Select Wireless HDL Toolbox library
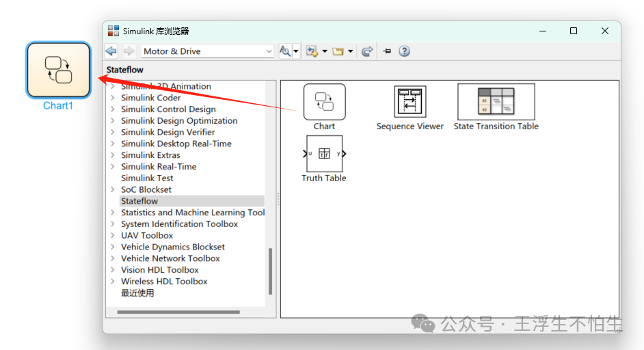The image size is (644, 350). pos(164,282)
